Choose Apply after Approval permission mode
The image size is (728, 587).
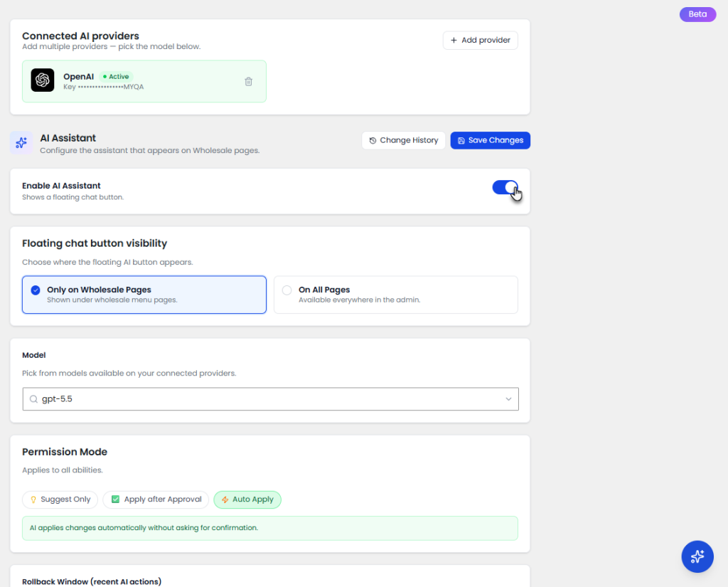click(x=156, y=499)
